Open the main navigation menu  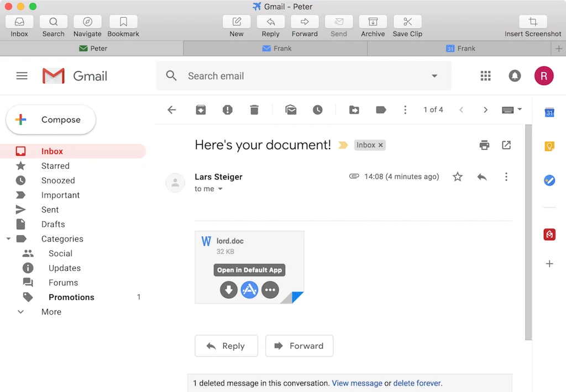tap(22, 76)
